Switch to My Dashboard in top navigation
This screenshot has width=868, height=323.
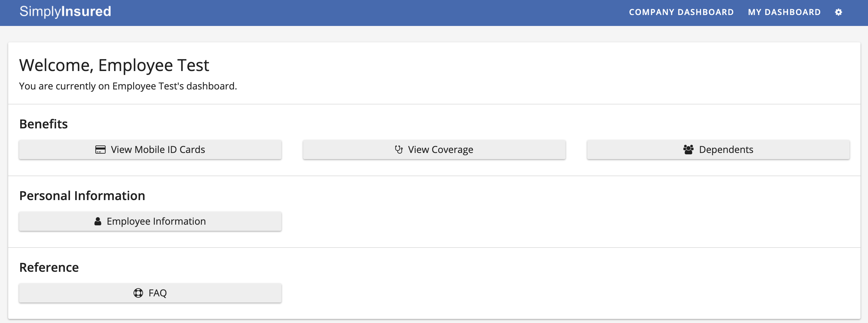click(x=784, y=12)
